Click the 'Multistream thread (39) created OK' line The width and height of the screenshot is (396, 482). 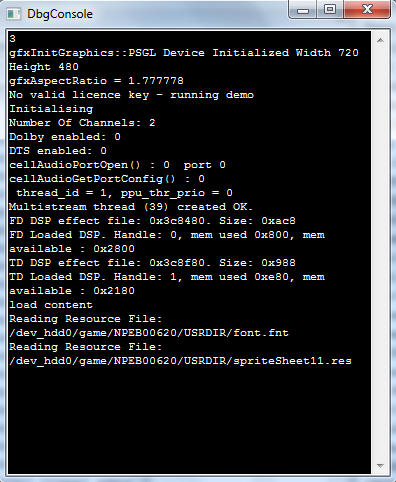coord(131,207)
